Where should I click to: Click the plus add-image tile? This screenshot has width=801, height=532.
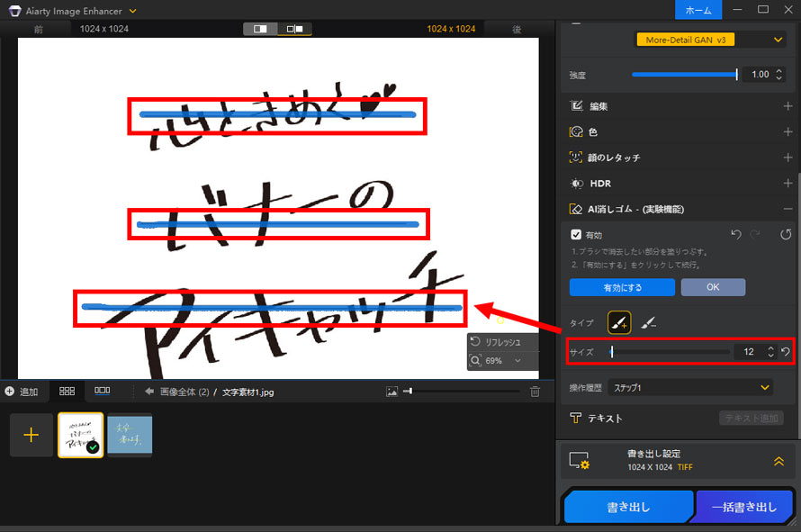pos(31,435)
